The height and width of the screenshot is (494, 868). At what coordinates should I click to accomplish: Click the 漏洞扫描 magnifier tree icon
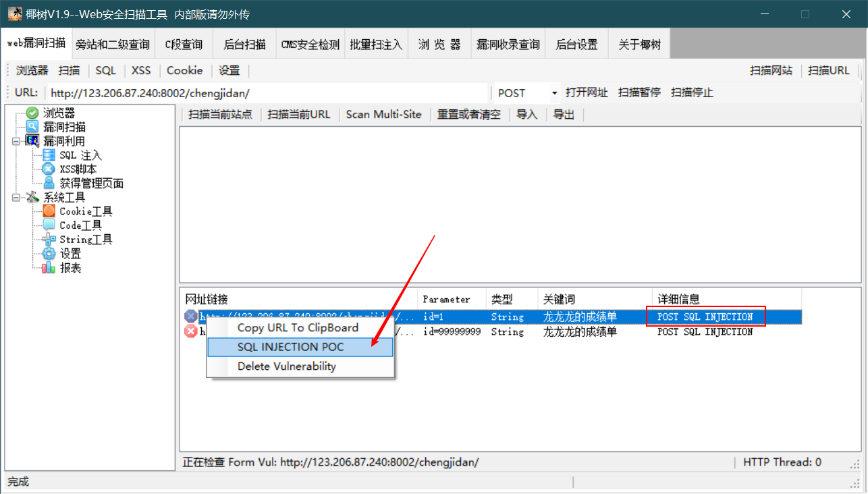tap(32, 127)
